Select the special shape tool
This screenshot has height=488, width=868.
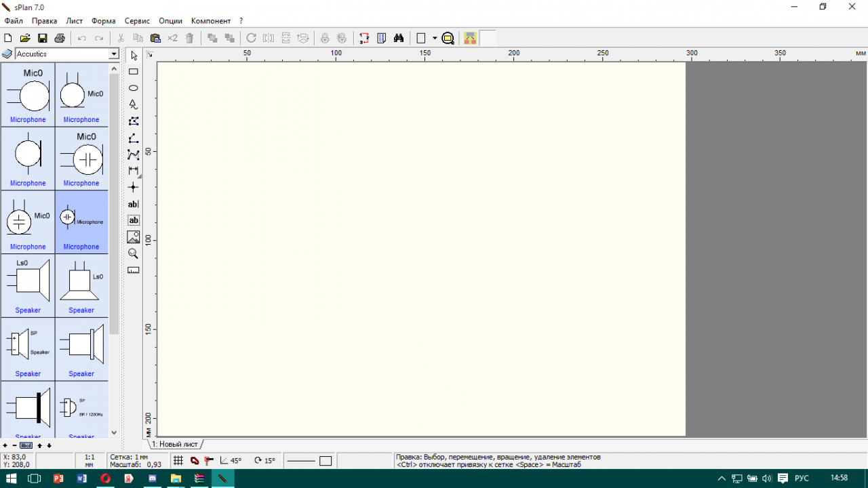click(134, 105)
